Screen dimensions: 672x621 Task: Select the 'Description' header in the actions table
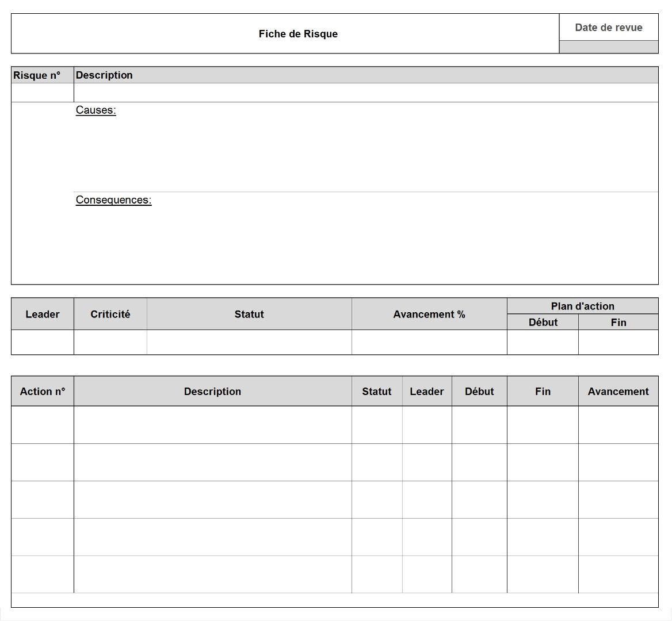(212, 391)
